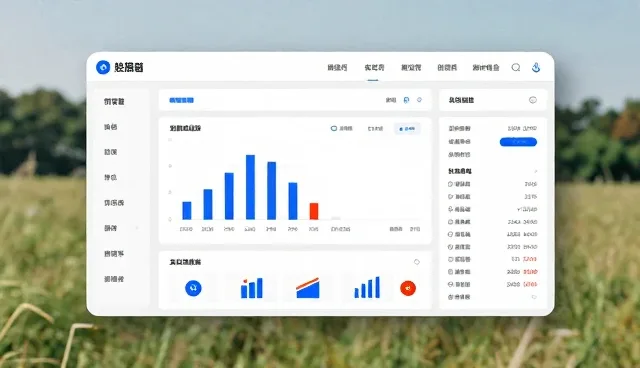Screen dimensions: 640x368
Task: Select the highlighted blue chip above chart
Action: click(407, 129)
